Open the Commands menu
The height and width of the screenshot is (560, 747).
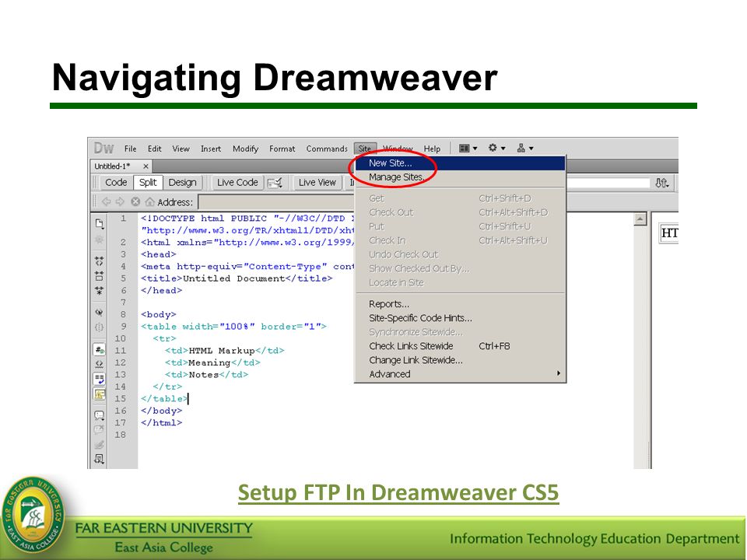pos(327,149)
